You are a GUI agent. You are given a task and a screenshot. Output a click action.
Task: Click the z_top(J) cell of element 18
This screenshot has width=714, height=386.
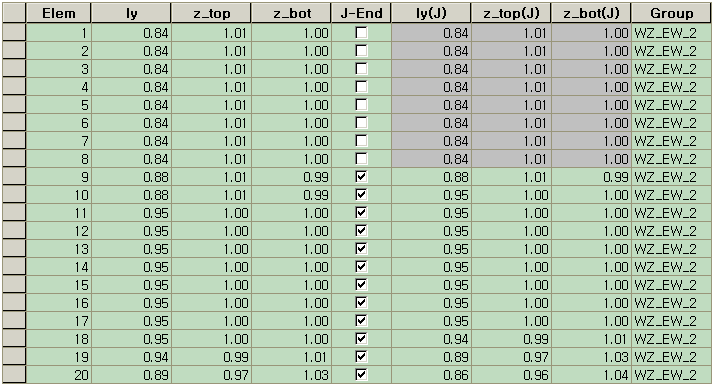click(511, 339)
